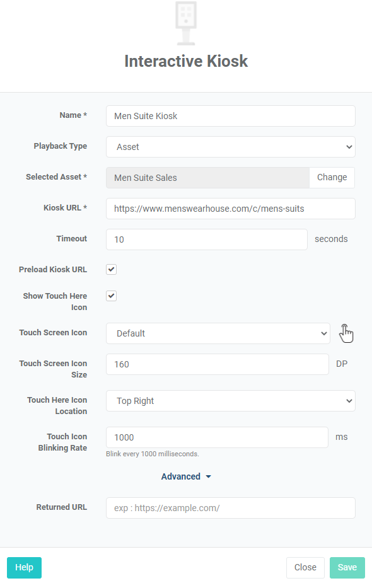The height and width of the screenshot is (588, 372).
Task: Click the Timeout seconds field
Action: 207,239
